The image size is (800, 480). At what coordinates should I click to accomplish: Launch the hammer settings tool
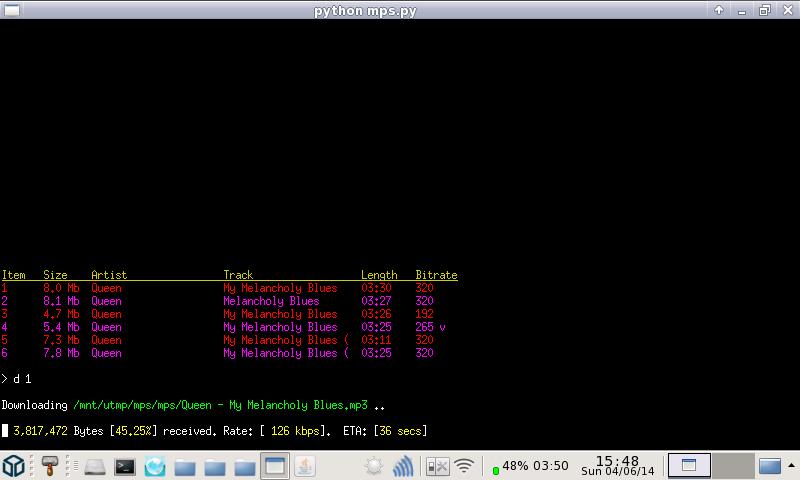click(49, 466)
